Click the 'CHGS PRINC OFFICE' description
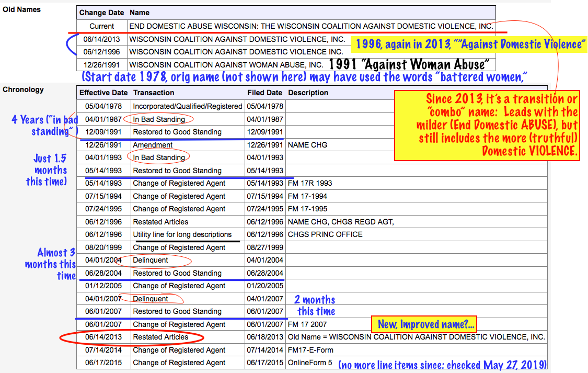This screenshot has height=373, width=588. [x=325, y=234]
